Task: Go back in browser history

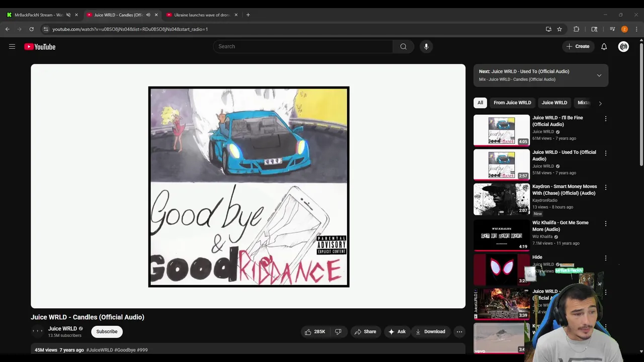Action: tap(8, 29)
